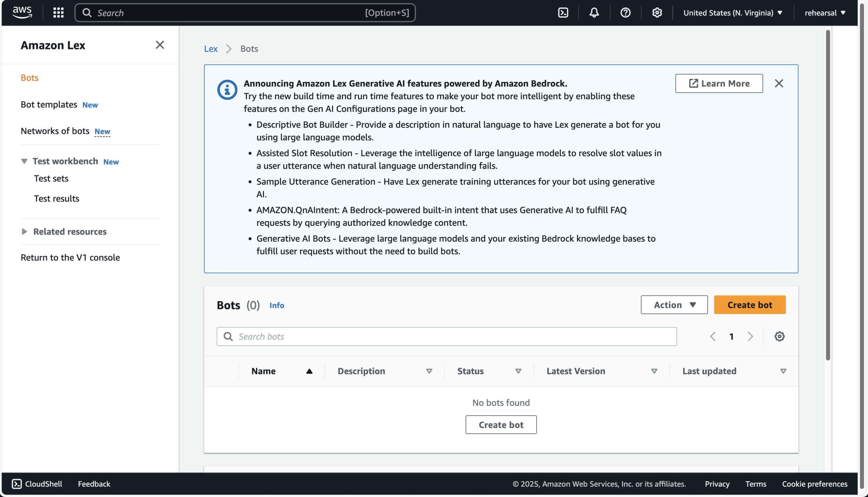Launch CloudShell from the top bar icon

point(563,13)
